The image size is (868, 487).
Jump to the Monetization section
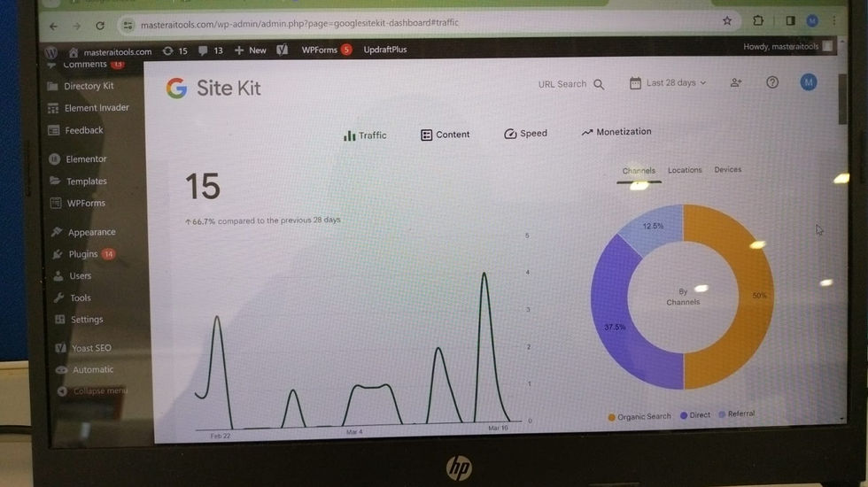(616, 132)
